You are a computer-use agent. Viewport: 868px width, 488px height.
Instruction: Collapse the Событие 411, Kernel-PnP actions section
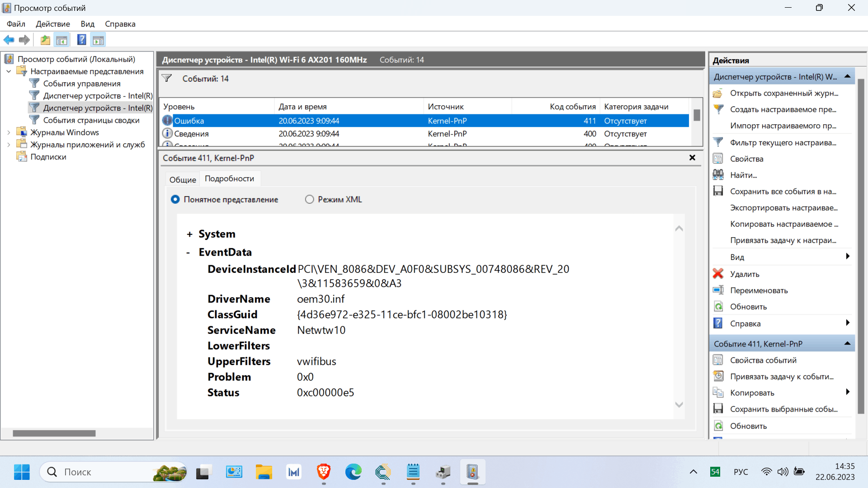[x=847, y=343]
